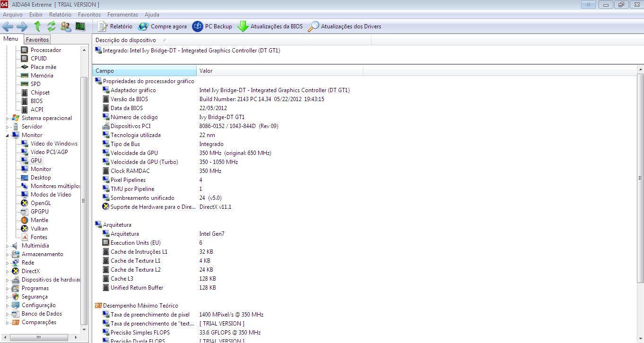
Task: Expand the Programas node
Action: point(7,288)
